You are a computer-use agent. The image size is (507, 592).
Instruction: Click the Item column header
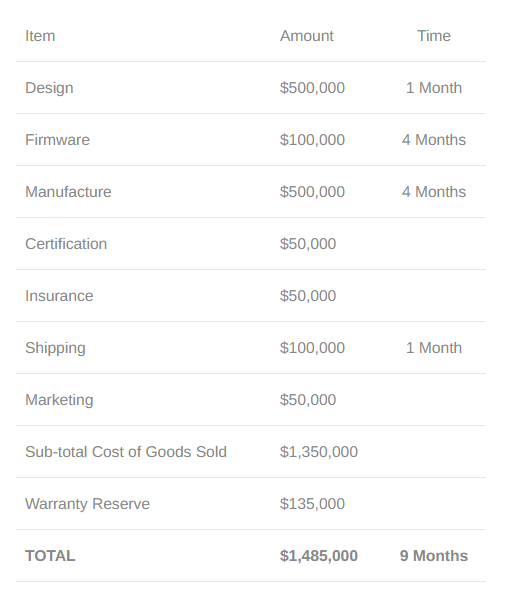40,36
